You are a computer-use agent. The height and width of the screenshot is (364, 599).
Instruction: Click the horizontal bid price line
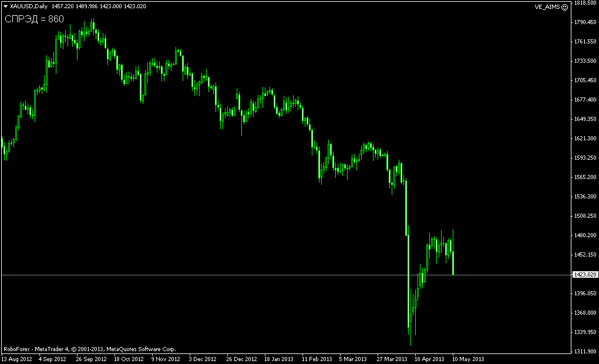point(285,275)
